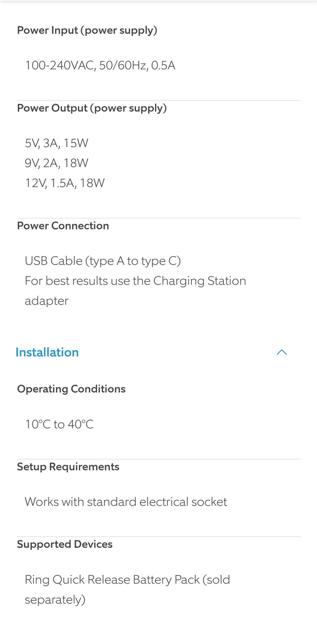Select the Power Output (power supply) heading

click(92, 108)
